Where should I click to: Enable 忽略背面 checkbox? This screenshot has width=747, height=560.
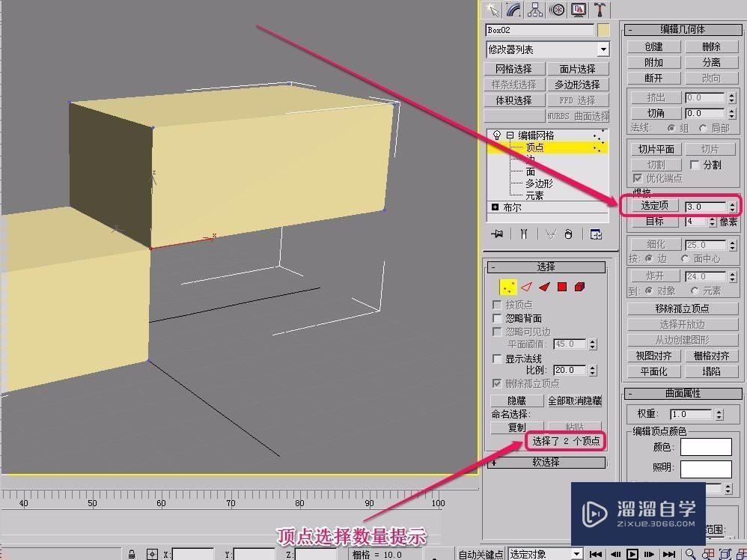pyautogui.click(x=497, y=318)
